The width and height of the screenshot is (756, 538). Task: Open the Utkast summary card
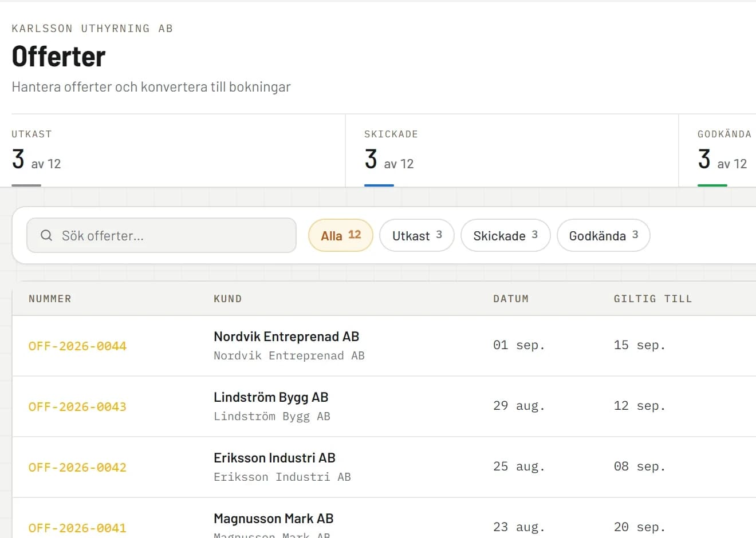[x=178, y=151]
